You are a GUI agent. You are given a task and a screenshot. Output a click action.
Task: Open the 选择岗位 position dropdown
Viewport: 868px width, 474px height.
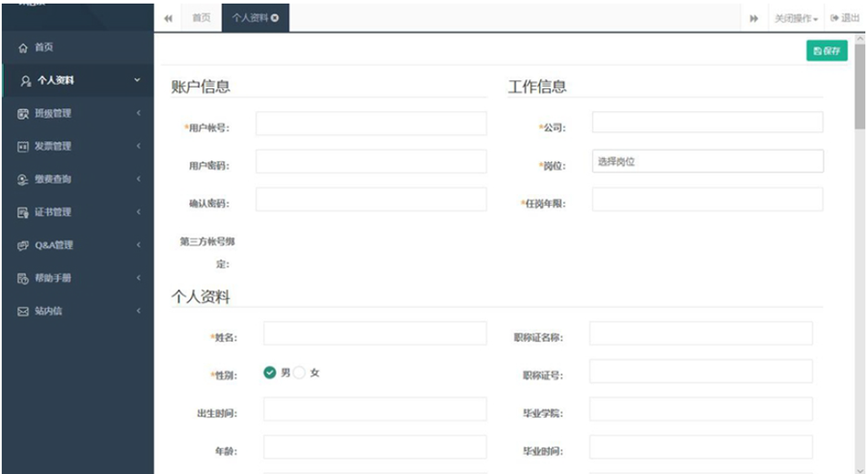pyautogui.click(x=707, y=161)
